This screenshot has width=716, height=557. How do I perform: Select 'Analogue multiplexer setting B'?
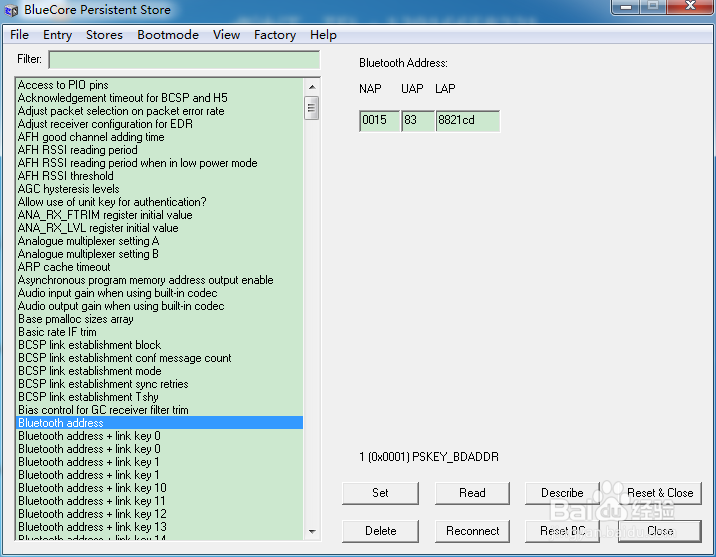[x=160, y=254]
